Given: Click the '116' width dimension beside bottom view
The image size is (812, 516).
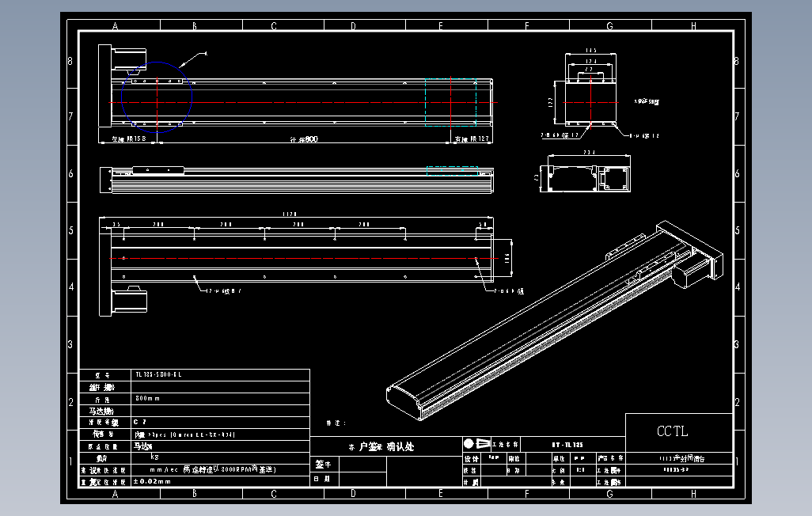Looking at the screenshot, I should coord(507,258).
